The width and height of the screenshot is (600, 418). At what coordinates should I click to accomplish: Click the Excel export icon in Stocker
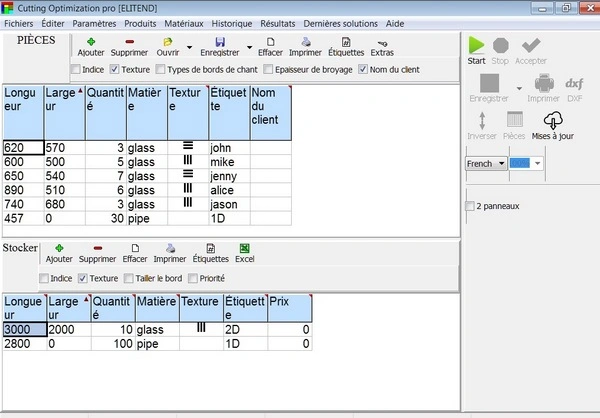click(244, 252)
